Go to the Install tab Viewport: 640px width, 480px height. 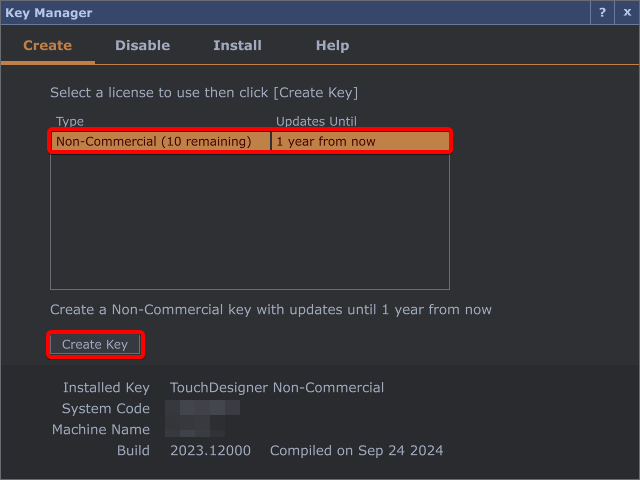tap(237, 45)
